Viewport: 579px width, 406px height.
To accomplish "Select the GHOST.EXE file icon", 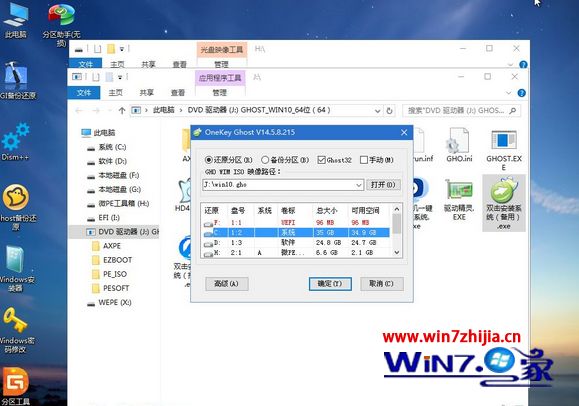I will pos(504,150).
